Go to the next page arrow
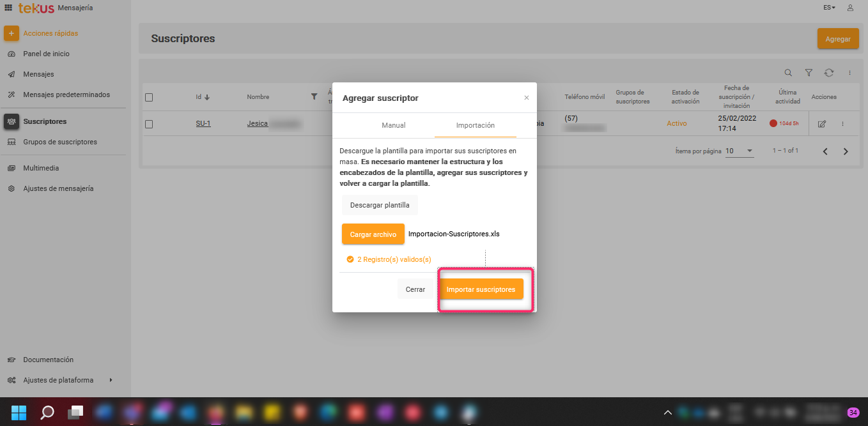 (846, 151)
